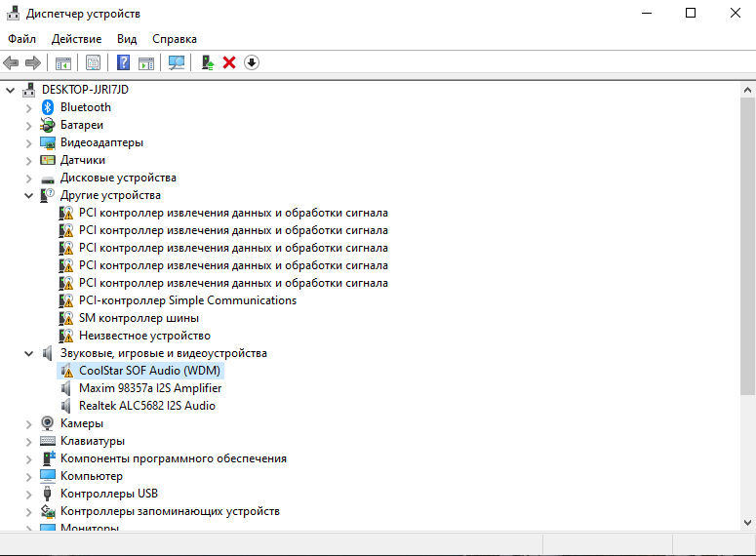Select the SM контроллер шины device

[139, 318]
